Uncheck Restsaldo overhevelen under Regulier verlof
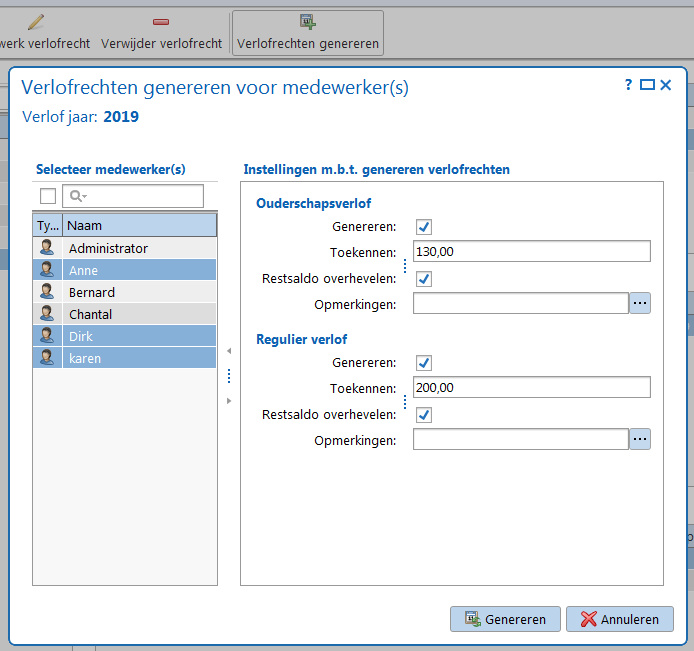This screenshot has height=651, width=694. pos(424,415)
